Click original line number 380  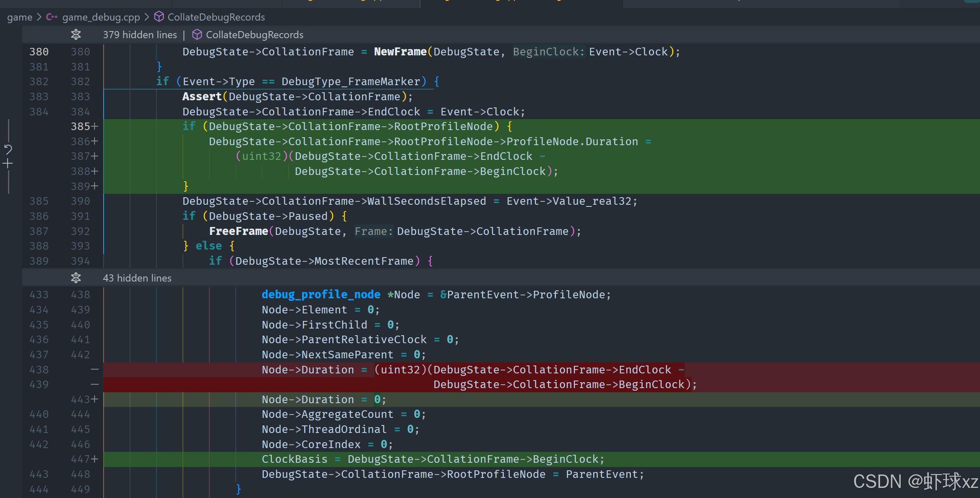[39, 52]
